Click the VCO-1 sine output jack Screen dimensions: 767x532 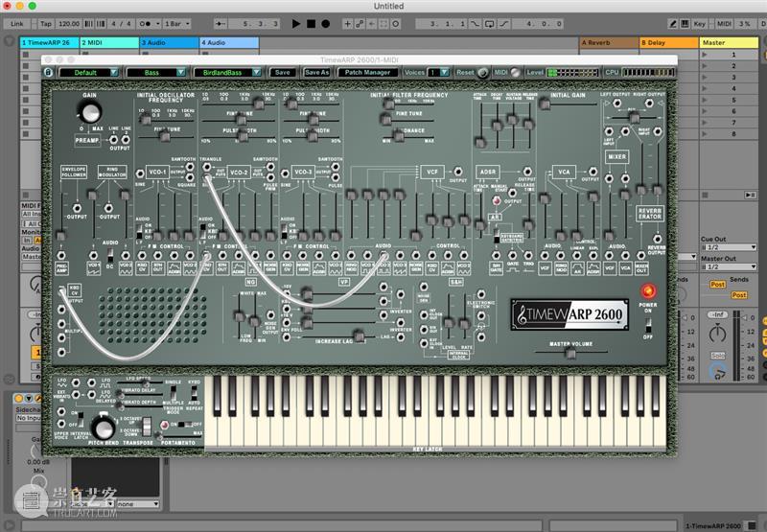[x=140, y=173]
